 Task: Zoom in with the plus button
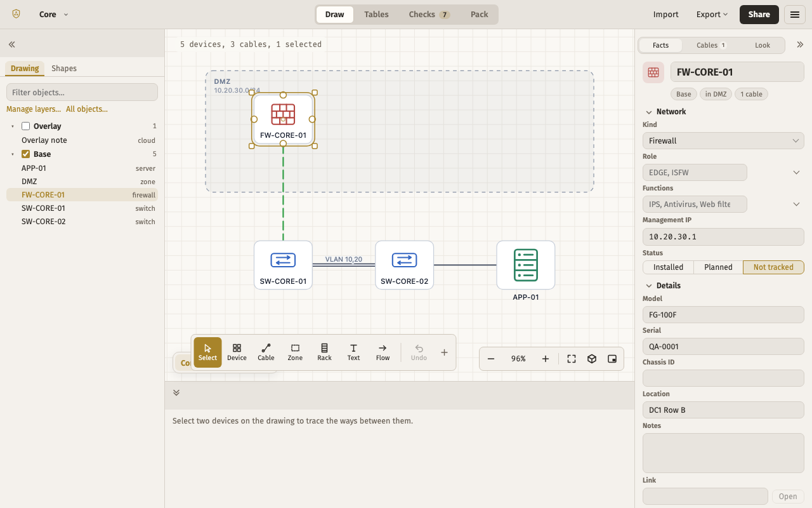546,359
